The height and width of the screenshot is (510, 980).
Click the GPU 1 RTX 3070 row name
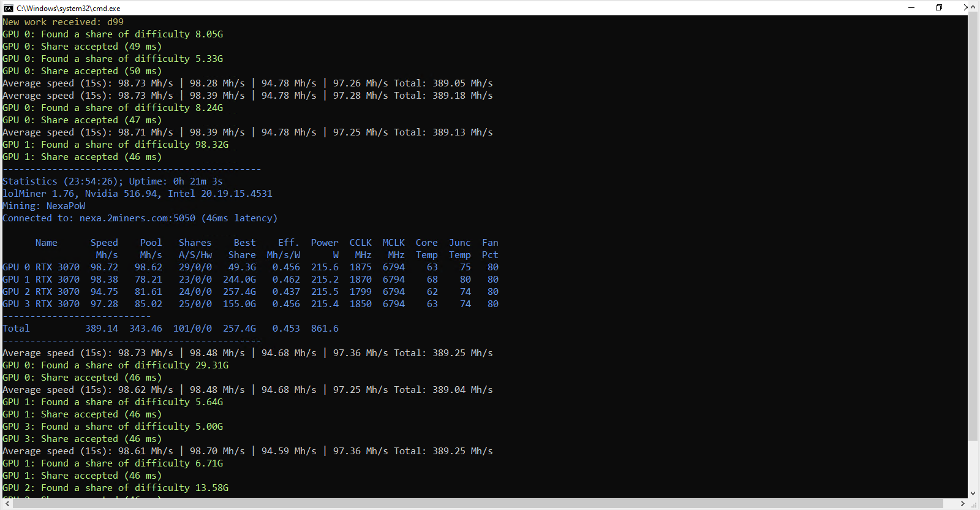[41, 280]
